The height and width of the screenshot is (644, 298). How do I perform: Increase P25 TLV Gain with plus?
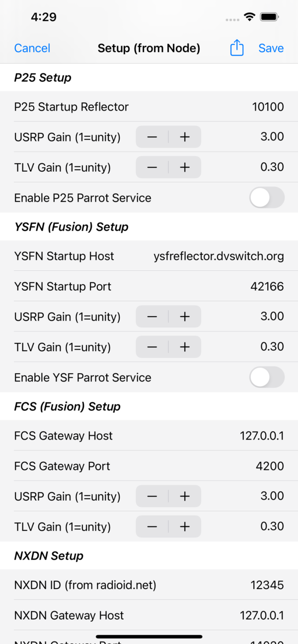pyautogui.click(x=185, y=167)
